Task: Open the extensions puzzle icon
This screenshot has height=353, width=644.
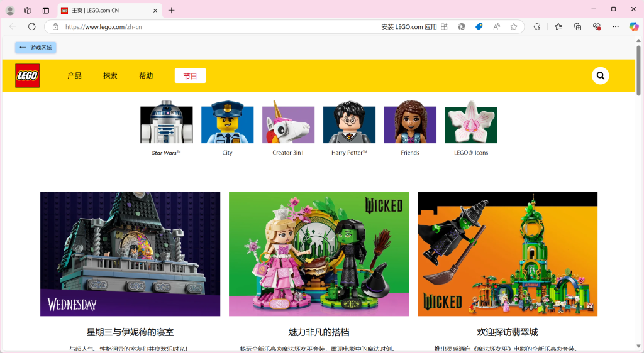Action: click(537, 26)
